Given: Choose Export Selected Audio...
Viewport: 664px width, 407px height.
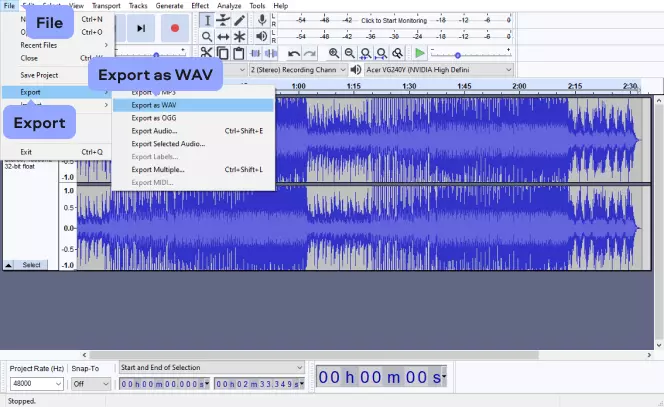Looking at the screenshot, I should [x=193, y=144].
